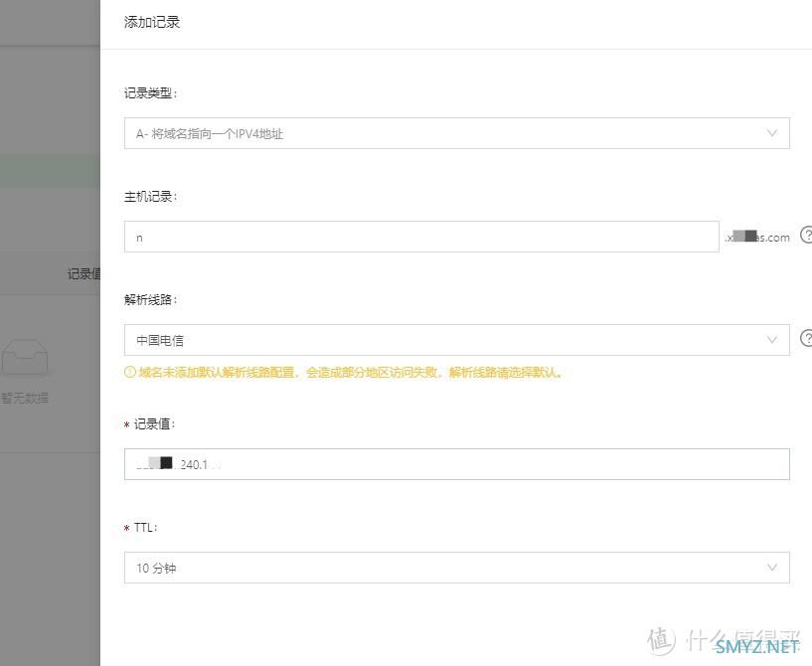The image size is (812, 666).
Task: Click the 记录类型 label
Action: coord(150,93)
